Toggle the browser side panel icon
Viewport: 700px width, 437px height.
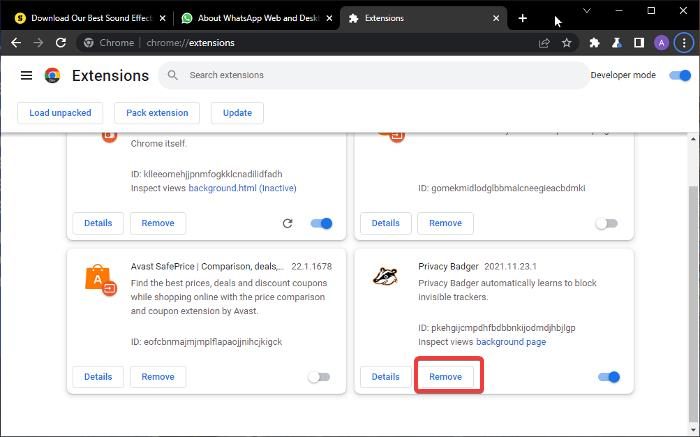point(639,43)
